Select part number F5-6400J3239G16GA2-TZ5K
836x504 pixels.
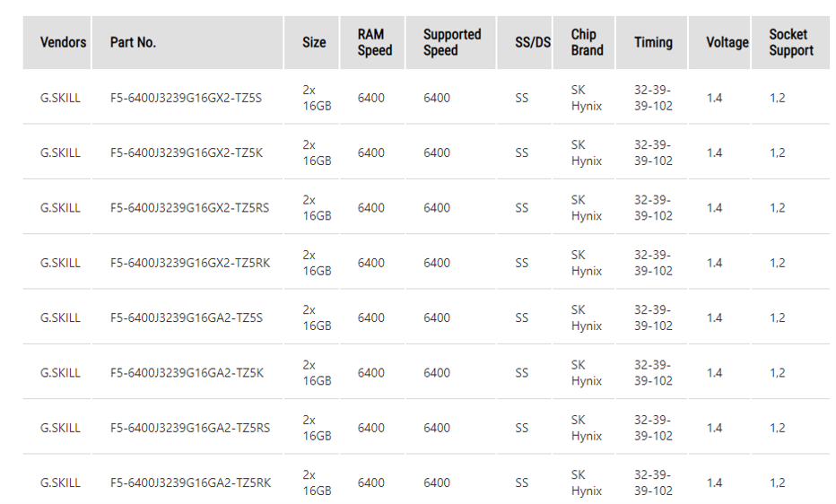coord(187,373)
